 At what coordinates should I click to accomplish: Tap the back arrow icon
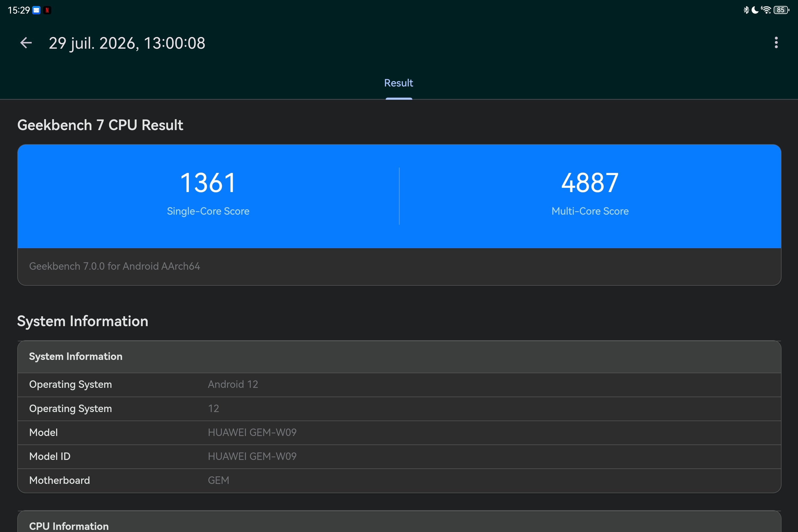(x=26, y=43)
